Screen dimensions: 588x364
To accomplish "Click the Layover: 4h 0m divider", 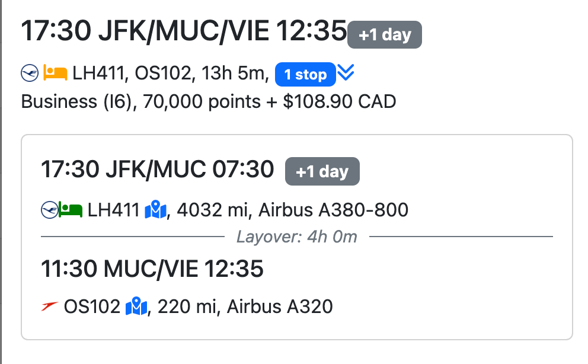I will coord(296,236).
